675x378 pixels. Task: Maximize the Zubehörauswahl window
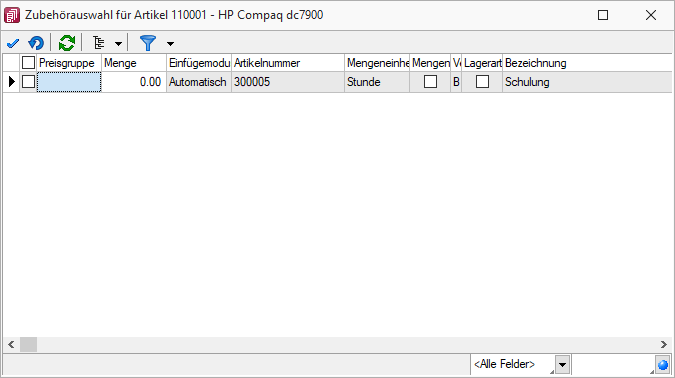[603, 15]
